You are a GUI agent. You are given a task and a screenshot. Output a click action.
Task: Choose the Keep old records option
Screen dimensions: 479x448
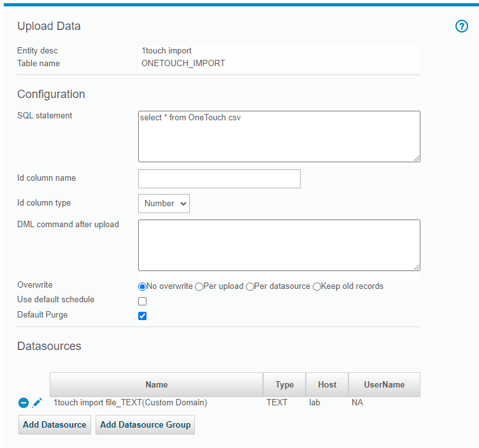click(x=317, y=287)
